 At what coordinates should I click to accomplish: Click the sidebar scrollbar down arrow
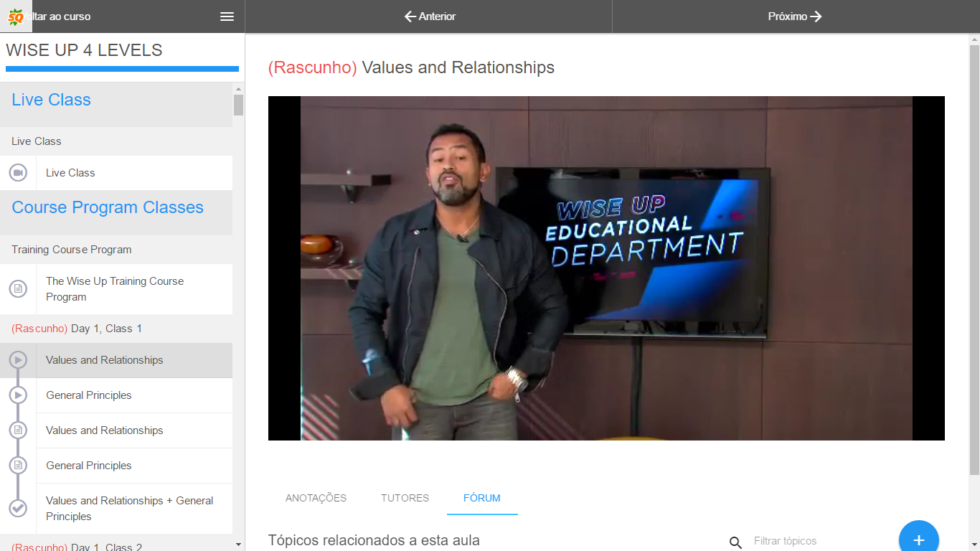[x=238, y=545]
